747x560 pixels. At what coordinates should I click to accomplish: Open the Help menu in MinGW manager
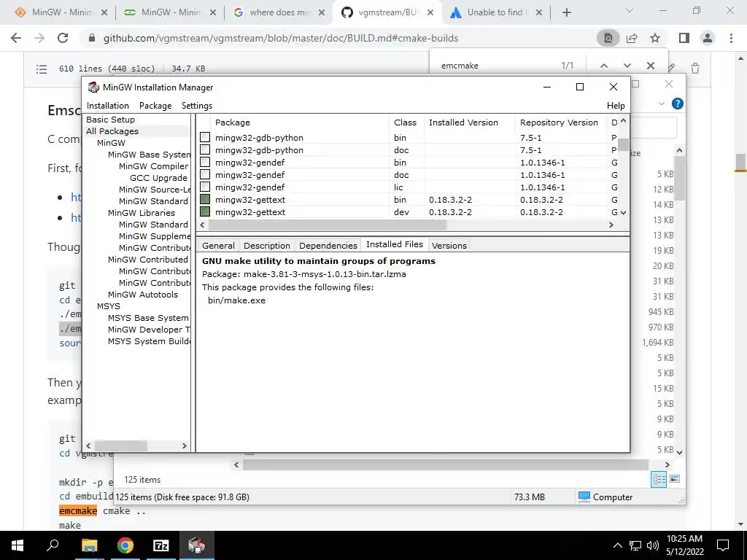[x=616, y=106]
